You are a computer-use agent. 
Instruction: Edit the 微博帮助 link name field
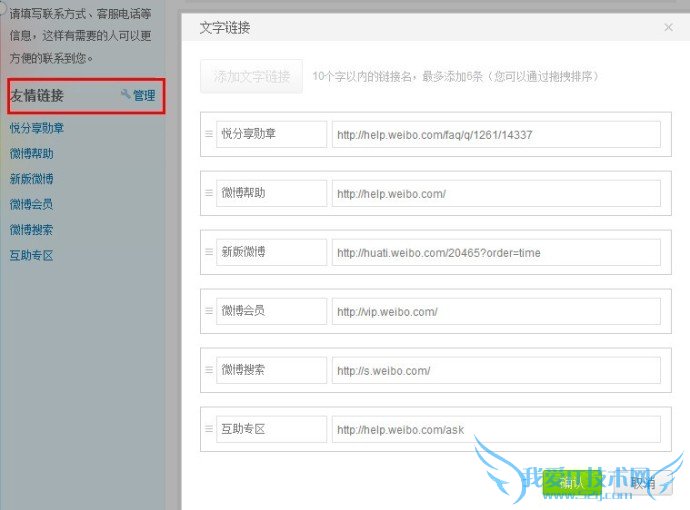[x=272, y=193]
